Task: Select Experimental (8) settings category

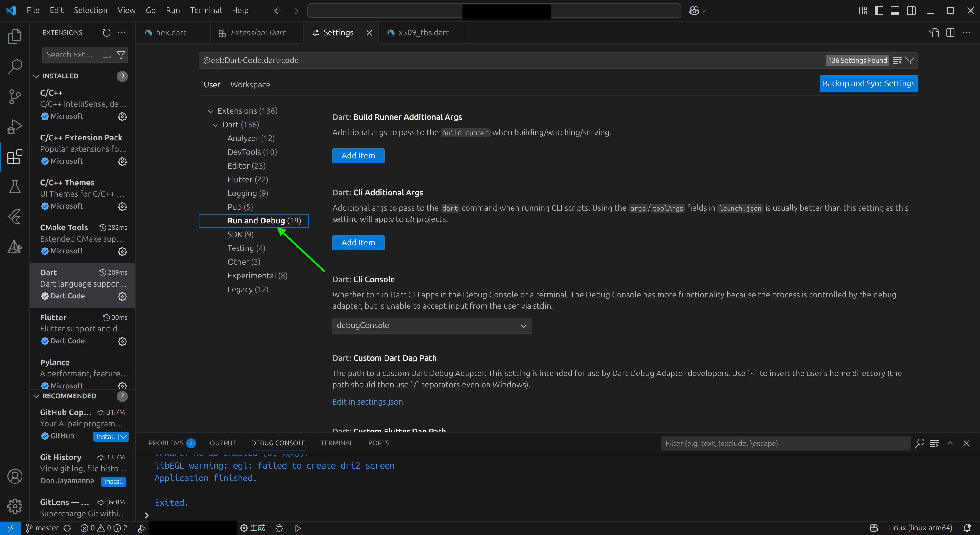Action: tap(257, 276)
